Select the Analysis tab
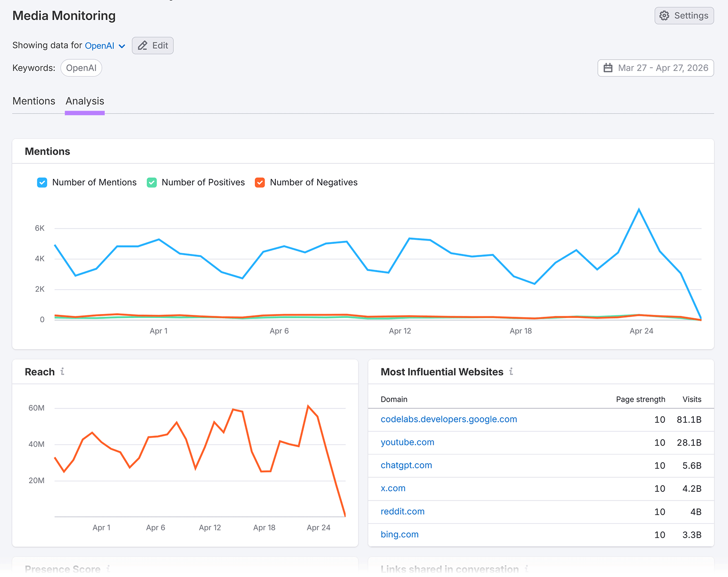728x577 pixels. [85, 101]
